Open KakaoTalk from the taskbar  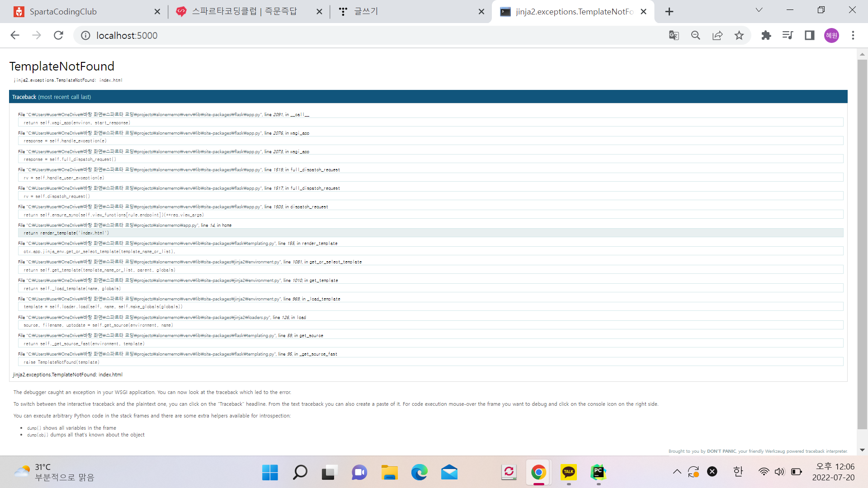[x=568, y=473]
